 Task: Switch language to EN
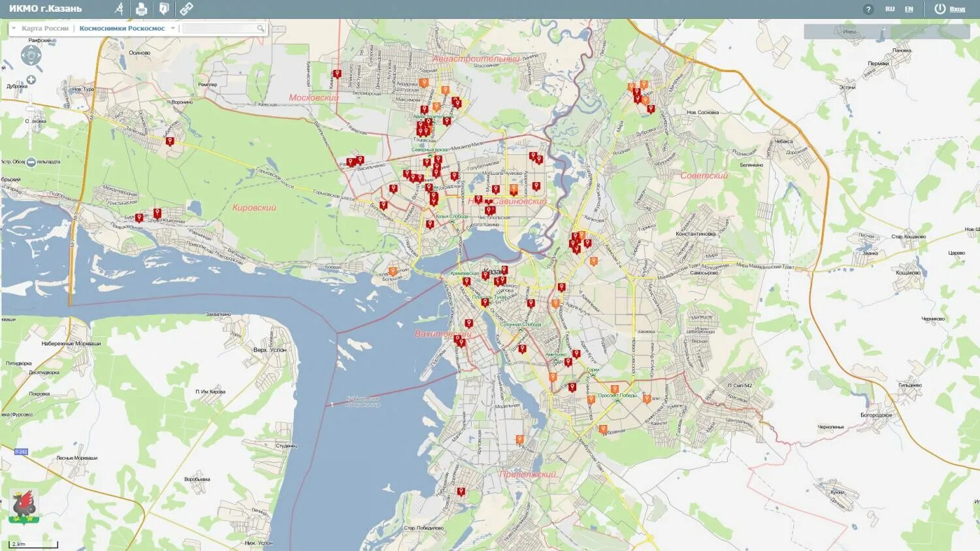click(909, 9)
